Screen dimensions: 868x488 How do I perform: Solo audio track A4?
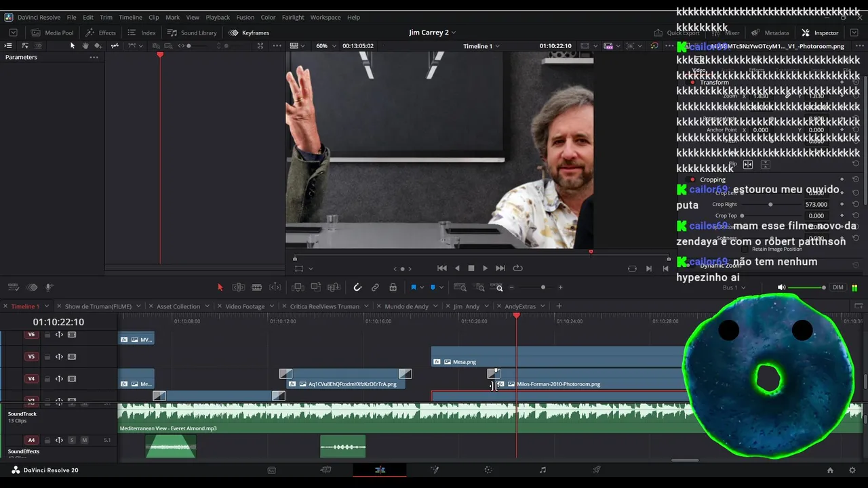[71, 441]
